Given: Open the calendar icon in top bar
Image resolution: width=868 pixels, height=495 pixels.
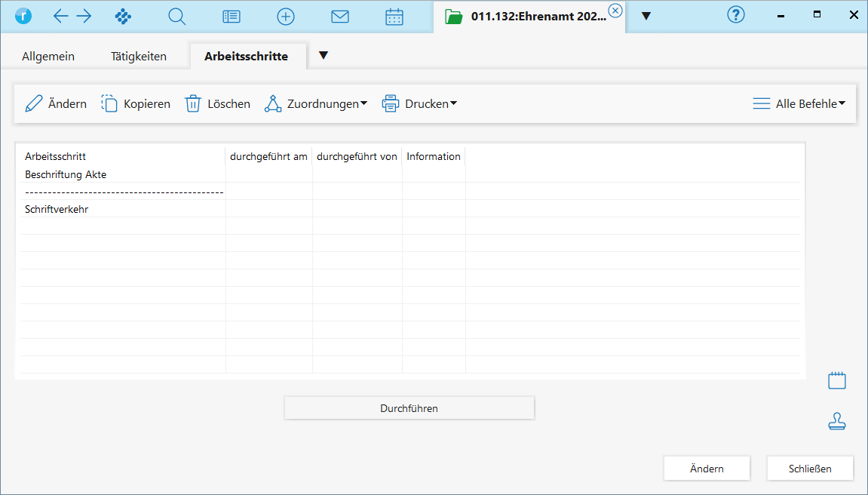Looking at the screenshot, I should click(x=394, y=16).
